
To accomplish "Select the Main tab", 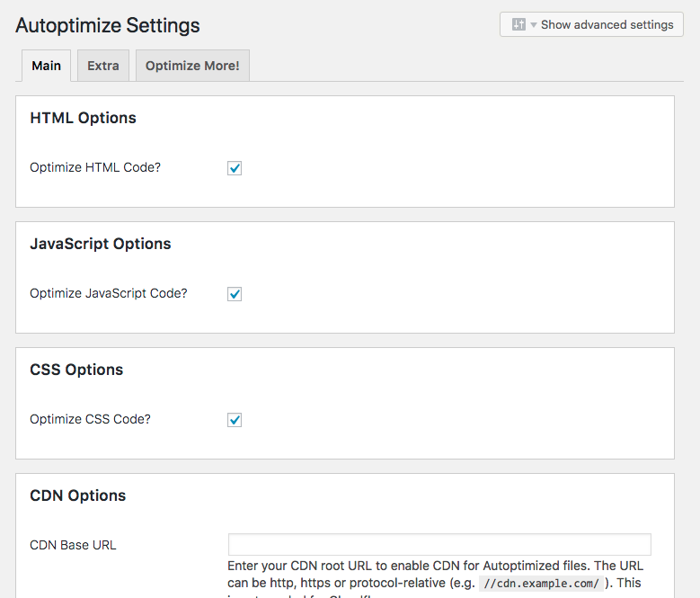I will (x=46, y=66).
